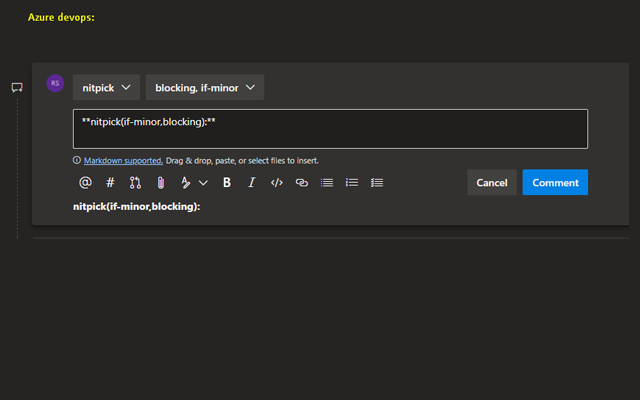Click the pull request reference icon
Viewport: 640px width, 400px height.
click(135, 182)
